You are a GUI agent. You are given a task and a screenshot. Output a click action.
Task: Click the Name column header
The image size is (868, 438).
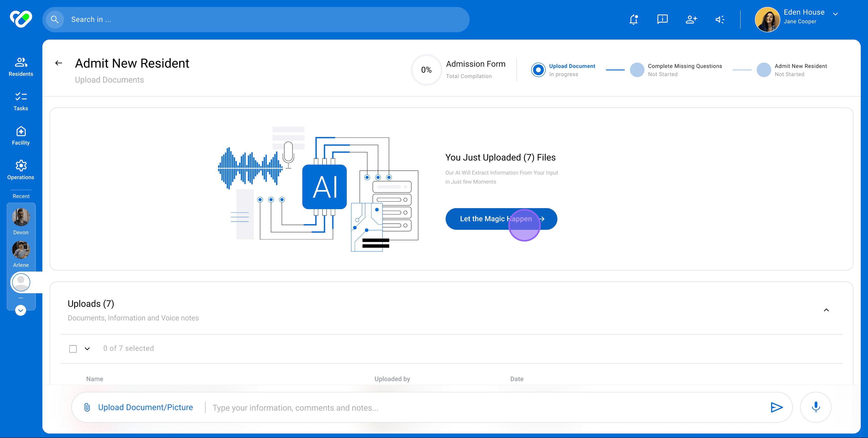(x=95, y=379)
